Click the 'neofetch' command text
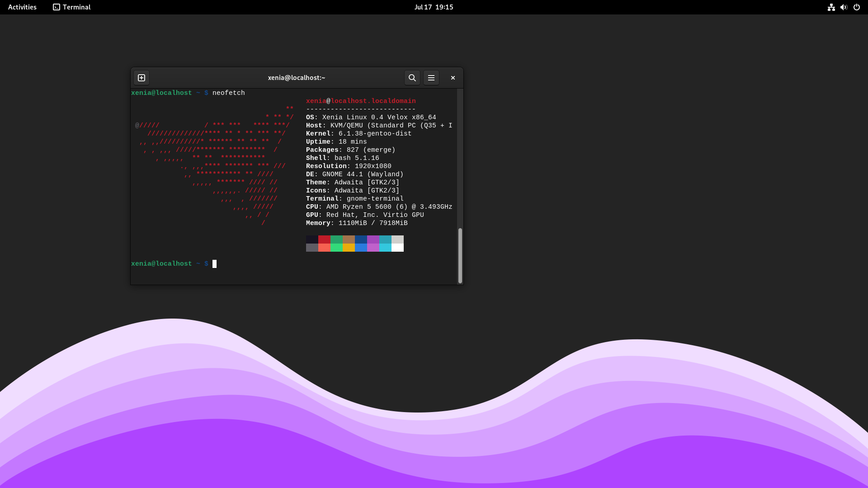The width and height of the screenshot is (868, 488). 229,93
